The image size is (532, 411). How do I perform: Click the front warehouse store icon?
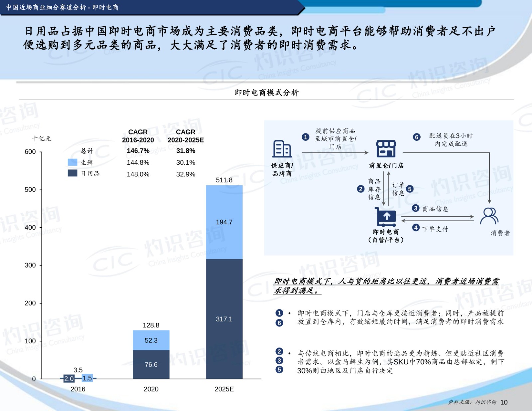[386, 149]
